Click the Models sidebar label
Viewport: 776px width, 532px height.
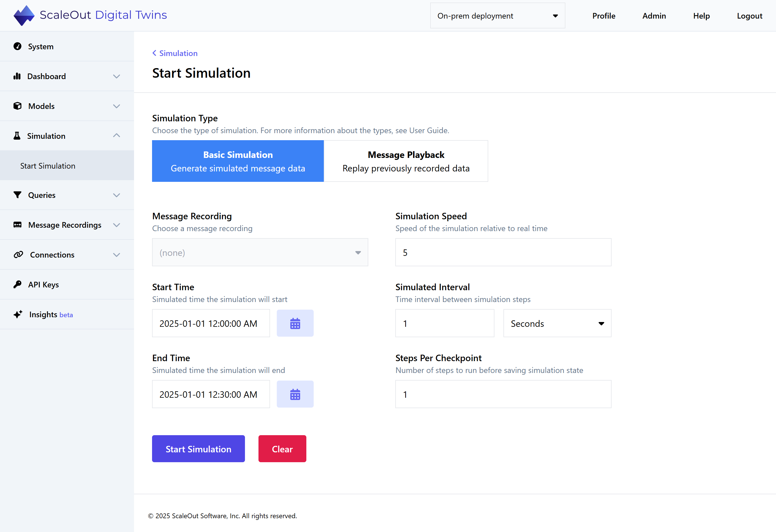[x=41, y=106]
